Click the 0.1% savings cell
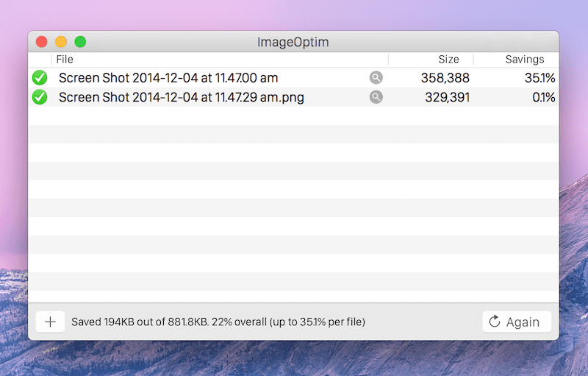Screen dimensions: 588x376 click(544, 98)
